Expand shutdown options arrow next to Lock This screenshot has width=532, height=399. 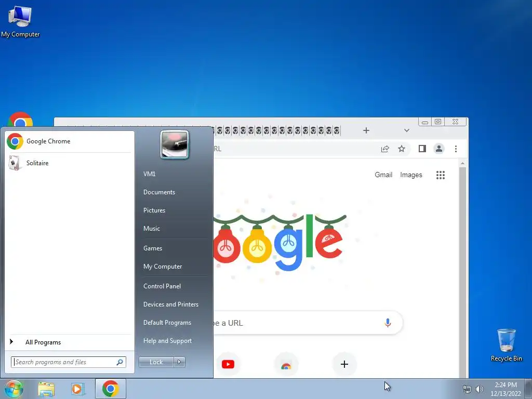pos(179,362)
